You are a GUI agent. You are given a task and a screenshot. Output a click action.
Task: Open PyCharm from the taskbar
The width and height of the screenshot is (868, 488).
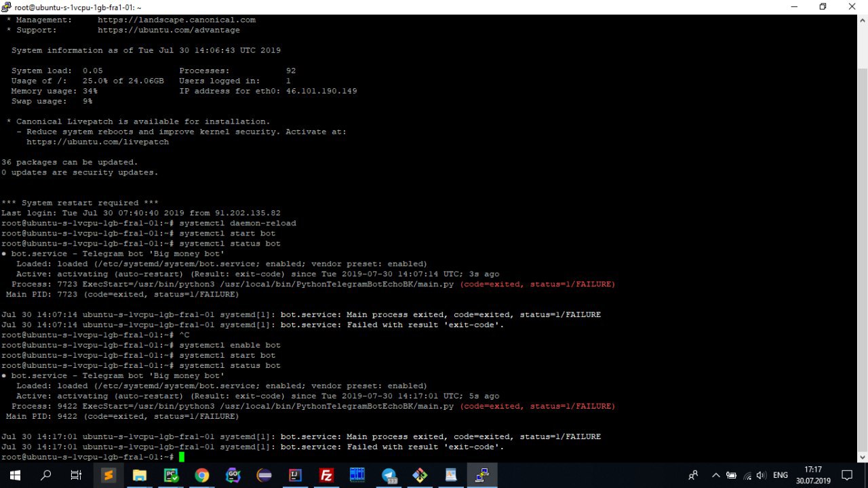[x=171, y=475]
